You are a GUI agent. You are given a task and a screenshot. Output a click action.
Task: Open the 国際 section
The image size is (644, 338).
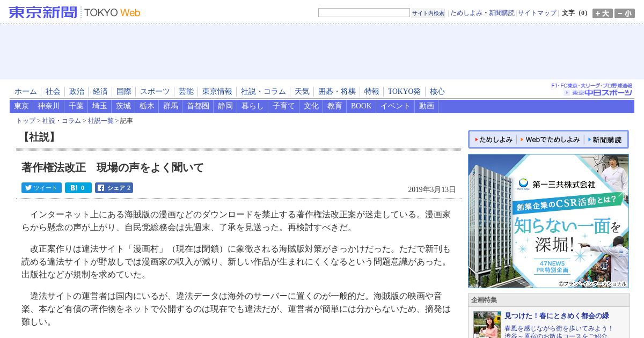pyautogui.click(x=124, y=92)
